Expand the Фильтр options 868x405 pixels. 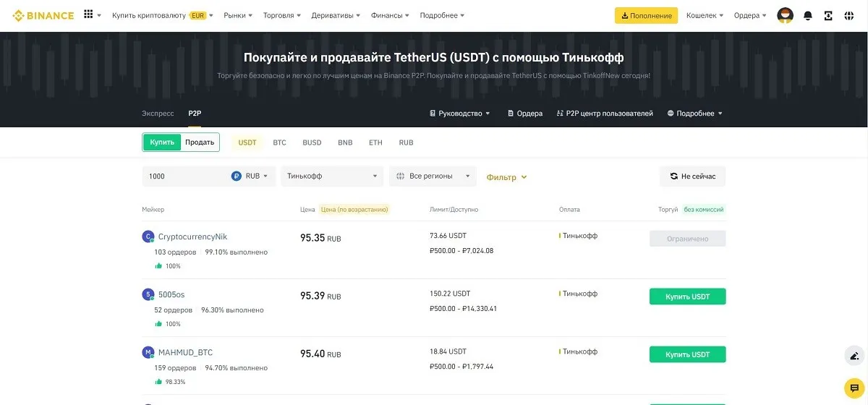tap(507, 176)
